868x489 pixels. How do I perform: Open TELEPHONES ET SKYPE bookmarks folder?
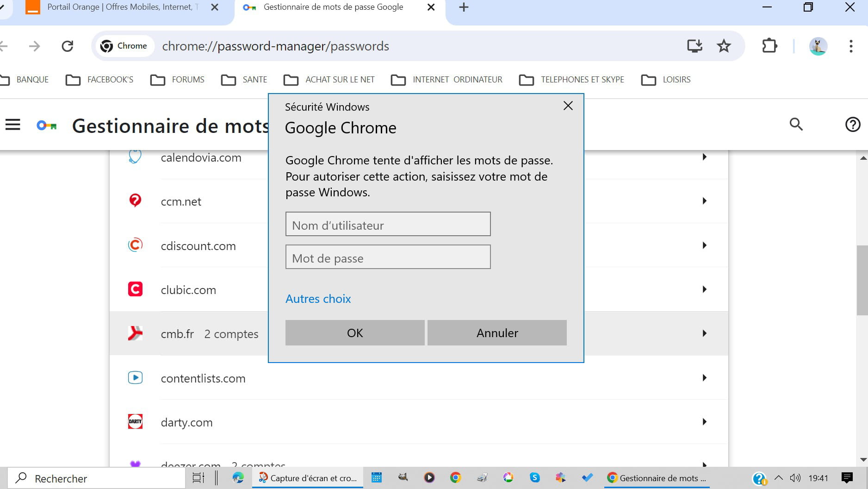coord(571,80)
